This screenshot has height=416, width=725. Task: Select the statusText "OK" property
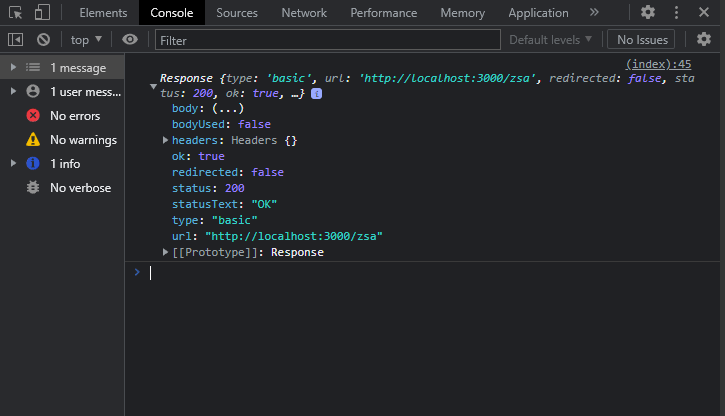point(224,204)
